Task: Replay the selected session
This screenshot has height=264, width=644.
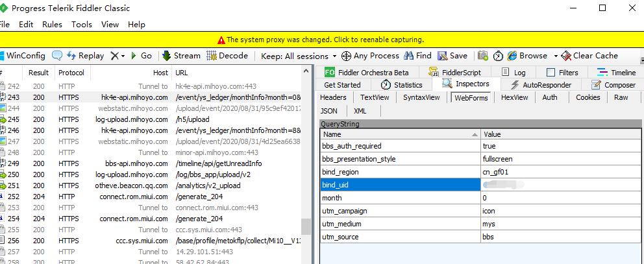Action: [86, 56]
